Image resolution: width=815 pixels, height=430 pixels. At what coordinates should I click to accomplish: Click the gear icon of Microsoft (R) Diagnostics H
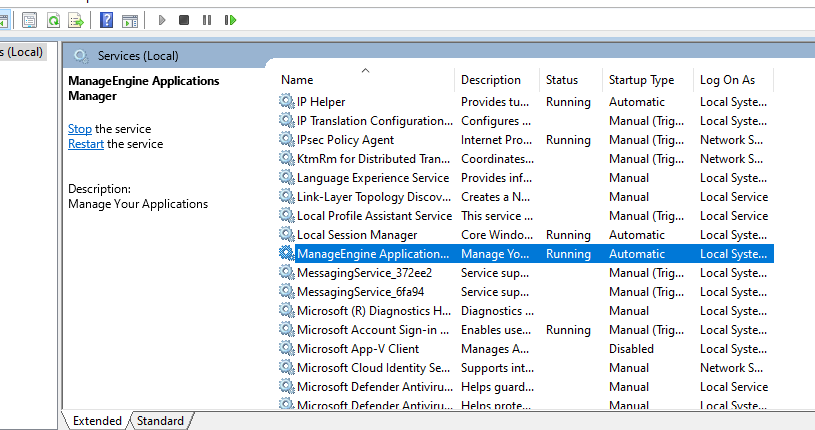point(286,310)
